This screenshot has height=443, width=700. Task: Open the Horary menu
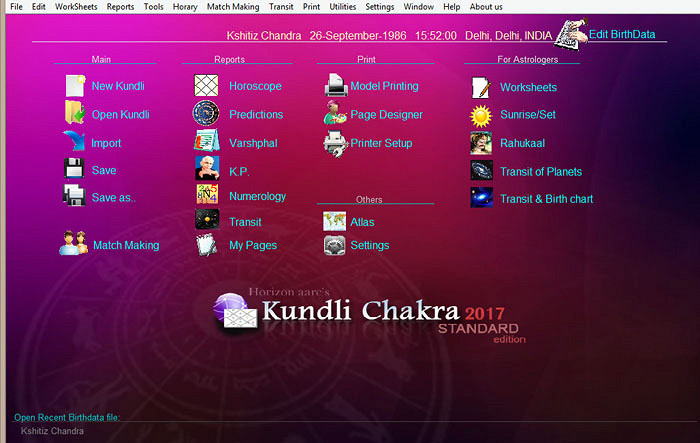(x=185, y=7)
